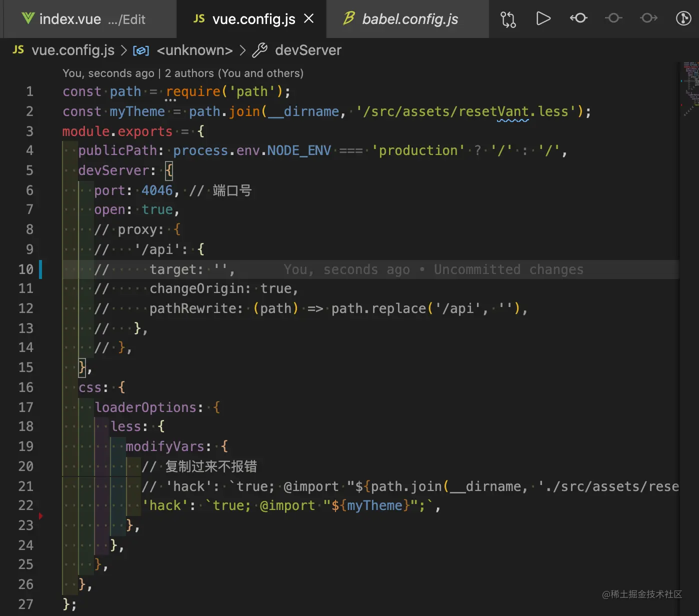The image size is (699, 616).
Task: Click the highlighted closing brace on line 15
Action: 82,367
